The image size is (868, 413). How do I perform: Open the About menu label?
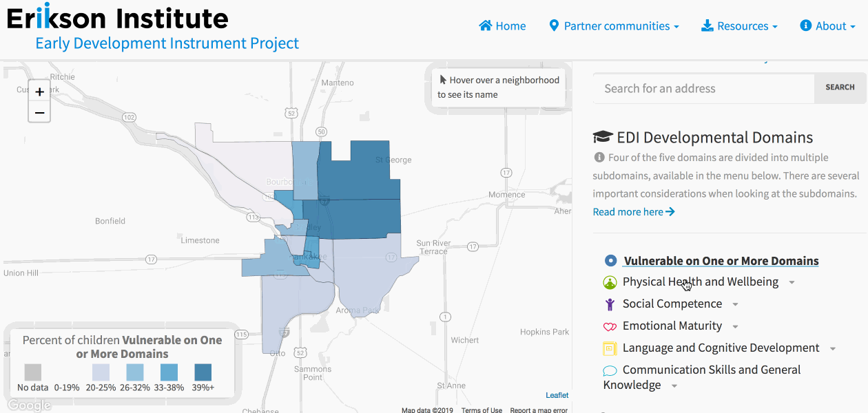[x=831, y=26]
